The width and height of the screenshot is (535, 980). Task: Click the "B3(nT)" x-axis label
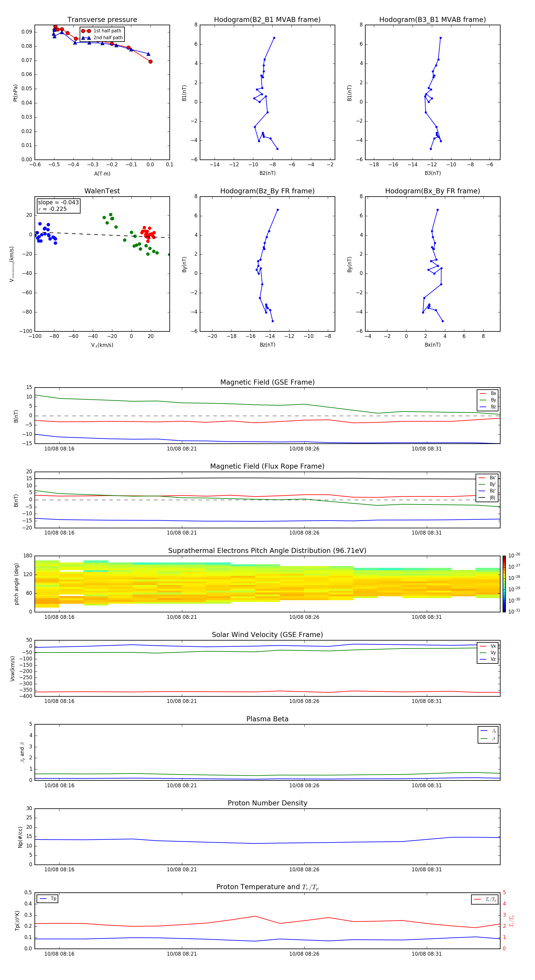432,173
